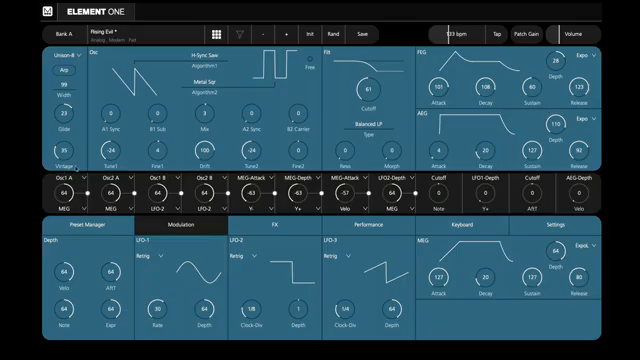Click the MEG envelope curve graphic
Image resolution: width=640 pixels, height=360 pixels.
pos(476,251)
